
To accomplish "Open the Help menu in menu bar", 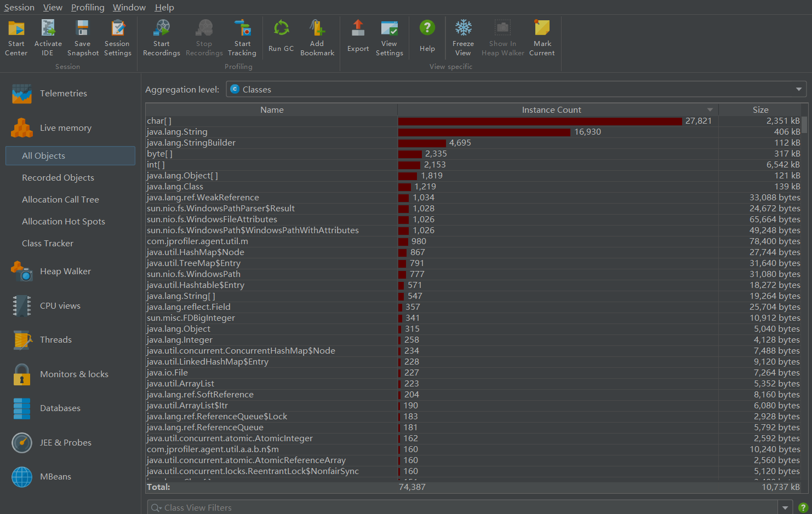I will pyautogui.click(x=164, y=7).
